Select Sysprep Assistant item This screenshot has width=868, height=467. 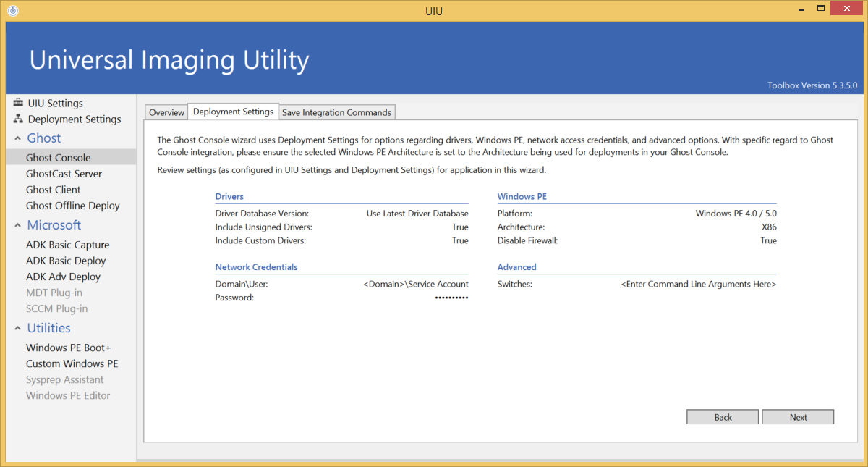point(65,379)
